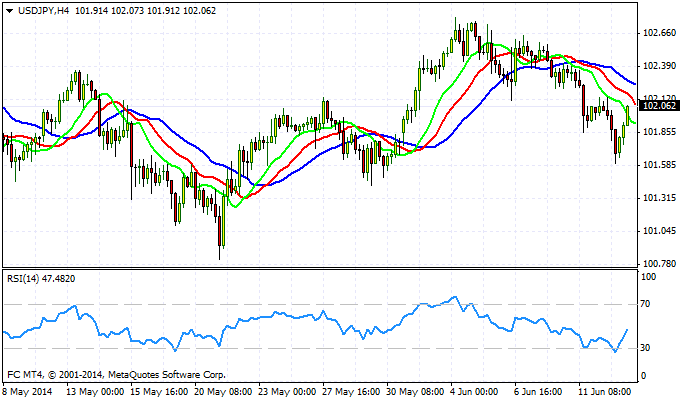Click the 11 Jun 08:00 time label
This screenshot has height=400, width=680.
coord(605,392)
